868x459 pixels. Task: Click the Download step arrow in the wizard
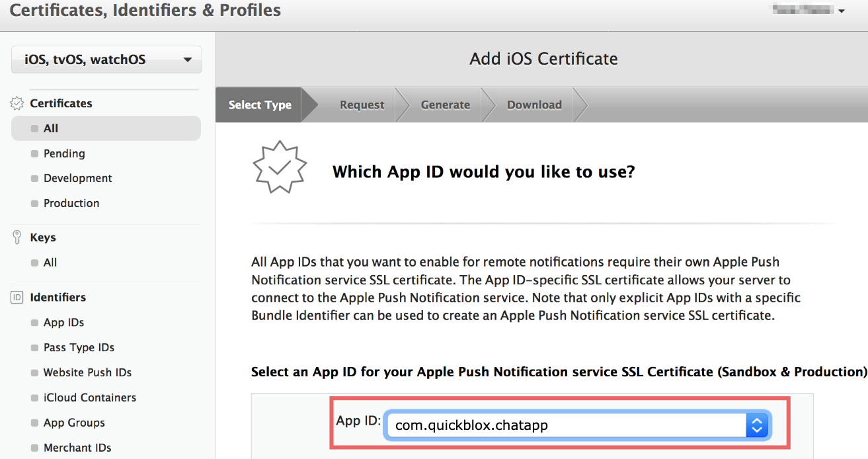point(534,104)
